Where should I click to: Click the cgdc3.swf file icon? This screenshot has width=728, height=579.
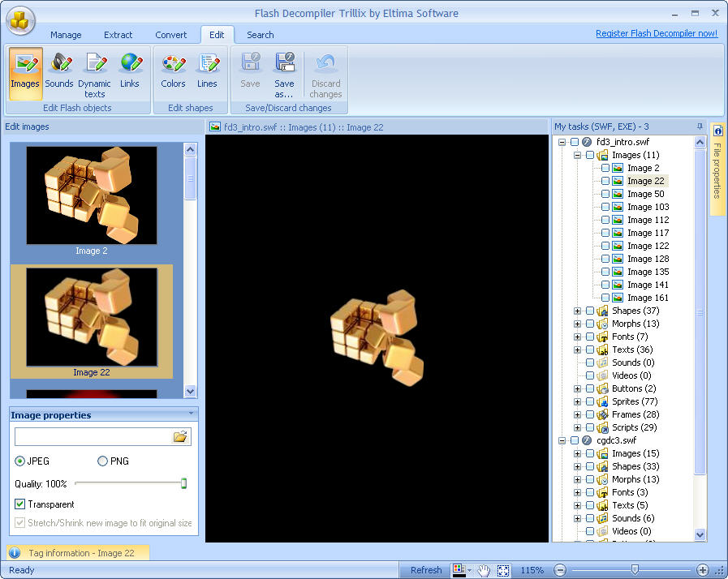[x=588, y=440]
